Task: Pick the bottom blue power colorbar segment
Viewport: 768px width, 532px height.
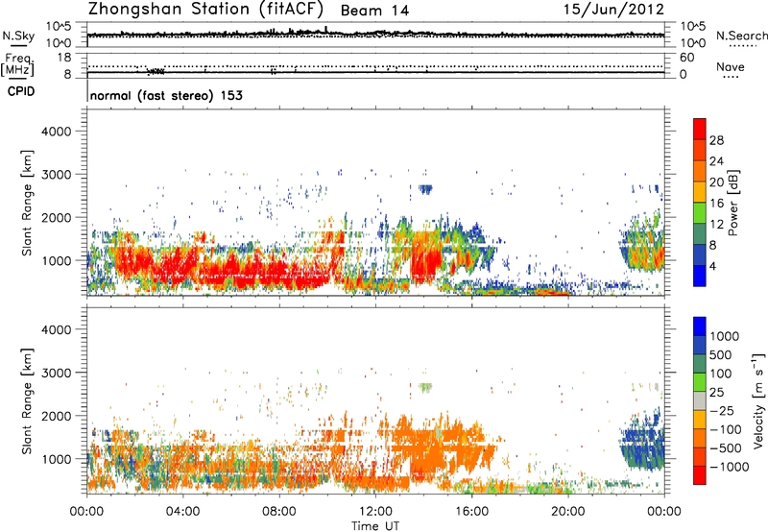Action: [700, 277]
